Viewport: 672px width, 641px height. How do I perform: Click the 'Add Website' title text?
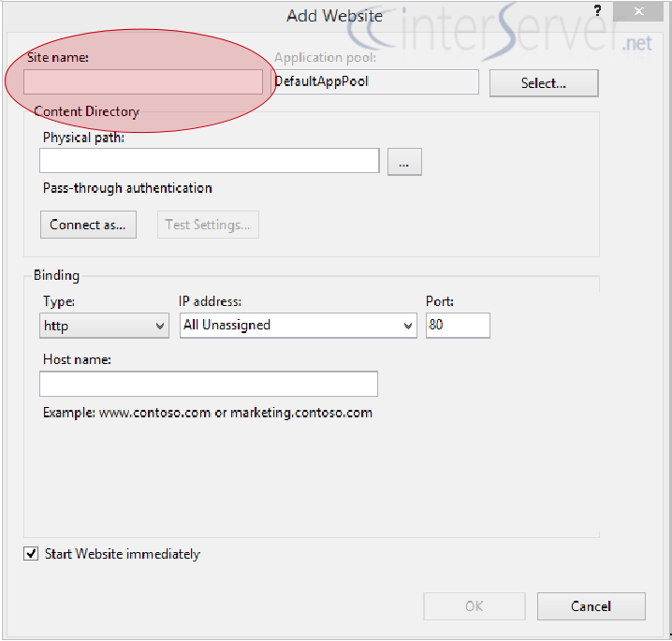334,16
